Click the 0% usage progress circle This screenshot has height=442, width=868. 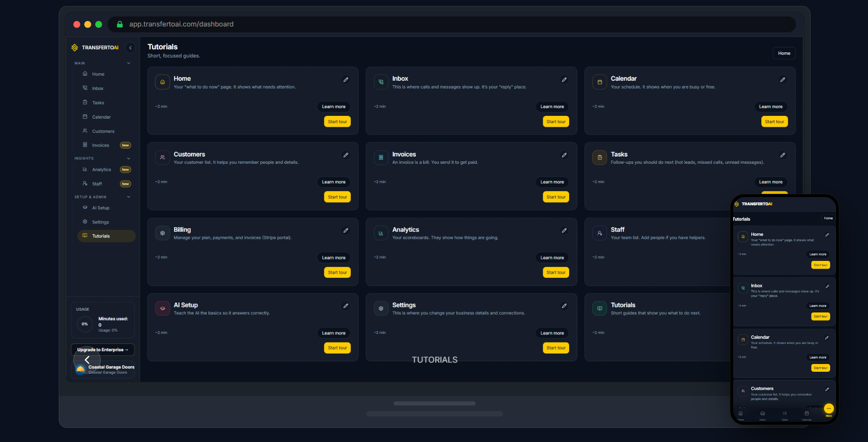84,324
